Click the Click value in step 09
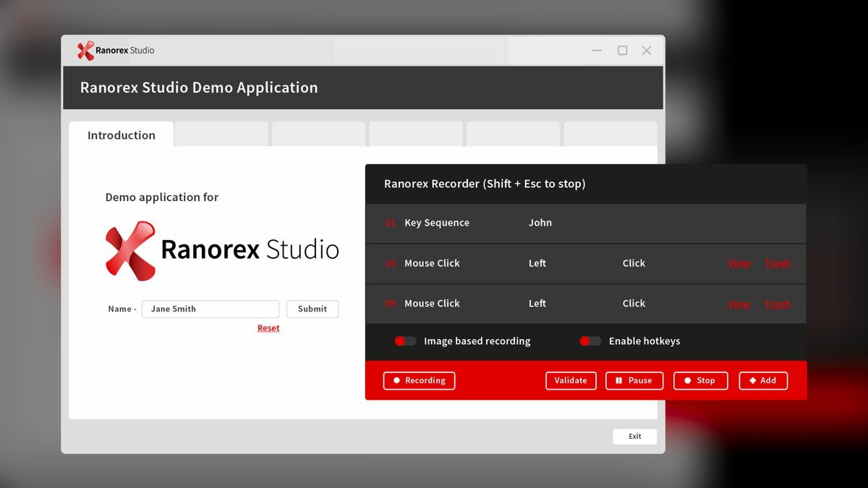The width and height of the screenshot is (868, 488). 634,304
